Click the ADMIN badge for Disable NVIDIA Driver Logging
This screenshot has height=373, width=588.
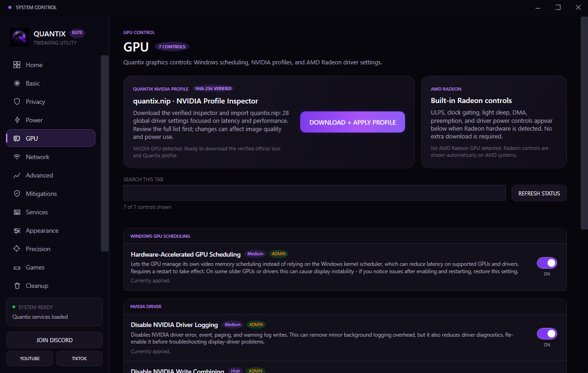[256, 325]
